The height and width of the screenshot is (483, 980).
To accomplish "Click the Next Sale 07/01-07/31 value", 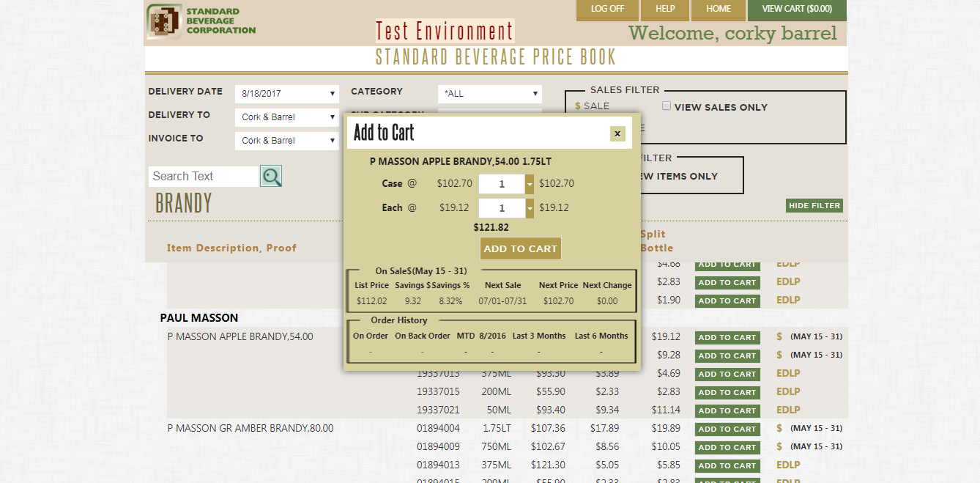I will click(x=502, y=301).
